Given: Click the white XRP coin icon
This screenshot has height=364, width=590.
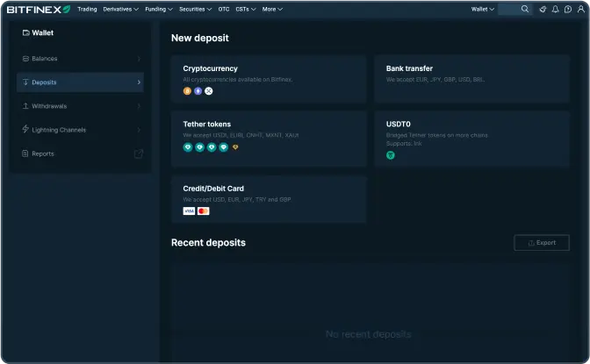Looking at the screenshot, I should (208, 91).
